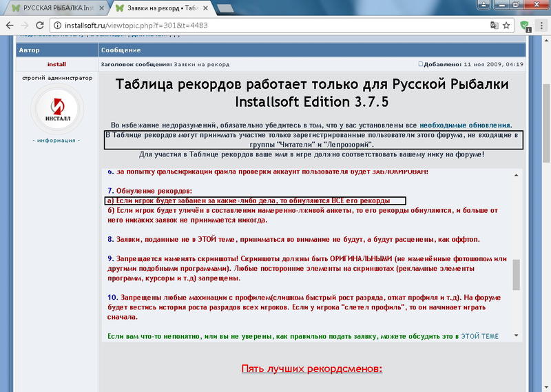The width and height of the screenshot is (551, 392).
Task: Open the green shield extension icon
Action: coord(525,25)
